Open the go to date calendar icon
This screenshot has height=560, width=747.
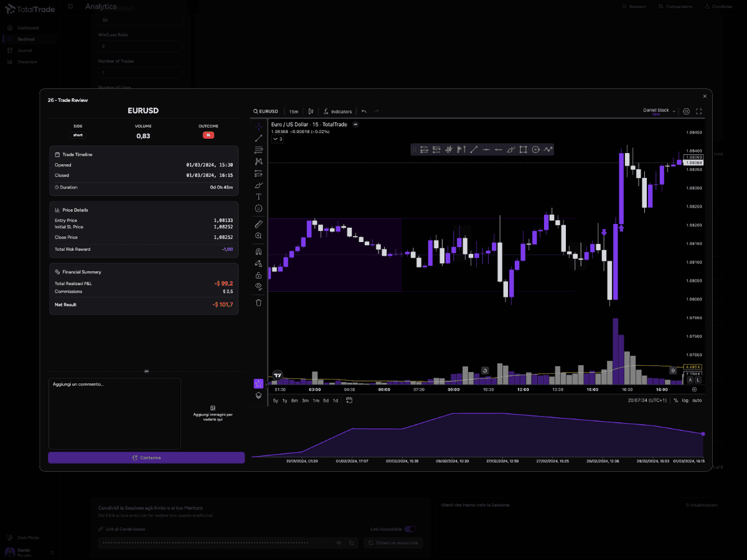coord(349,400)
